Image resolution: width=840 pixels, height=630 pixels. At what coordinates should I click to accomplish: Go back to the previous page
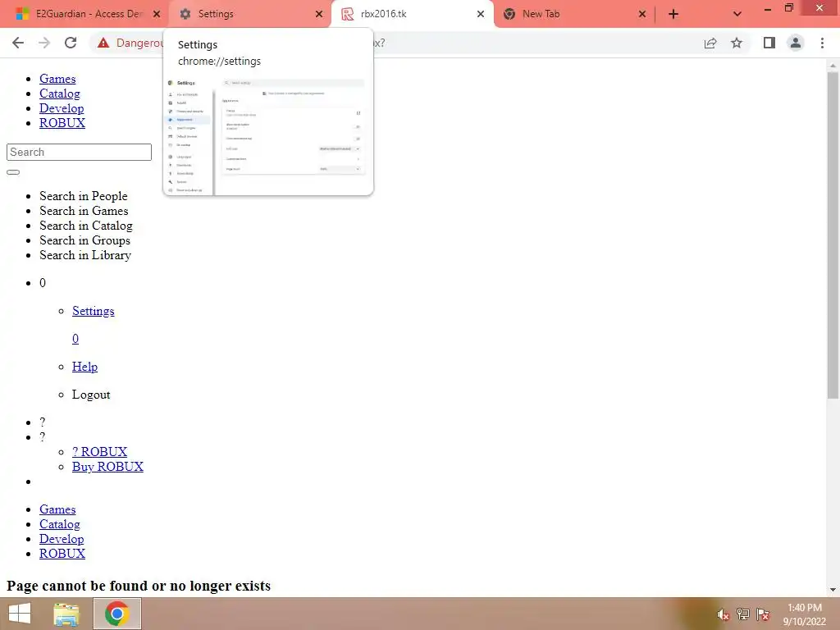(18, 43)
